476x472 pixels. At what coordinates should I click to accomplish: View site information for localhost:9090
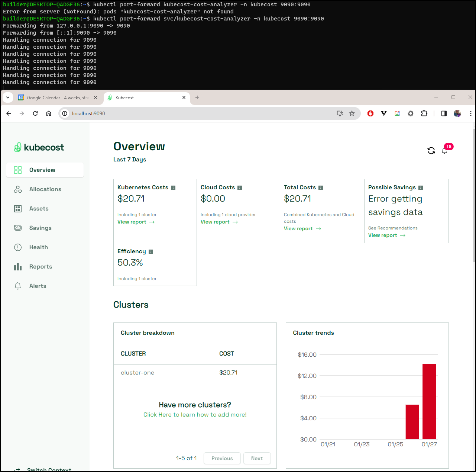point(65,113)
